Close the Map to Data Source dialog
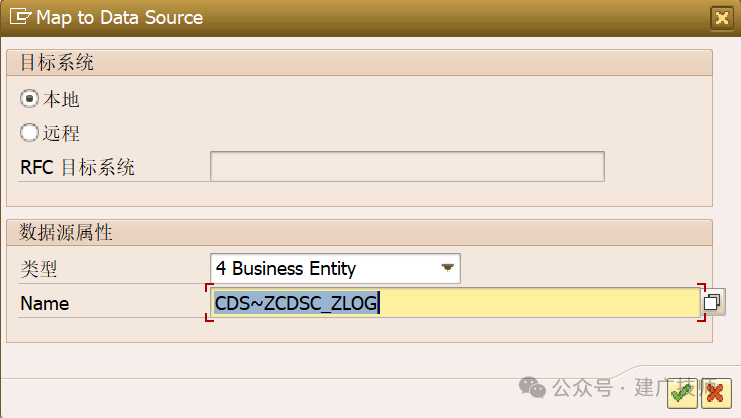The width and height of the screenshot is (741, 418). click(722, 18)
